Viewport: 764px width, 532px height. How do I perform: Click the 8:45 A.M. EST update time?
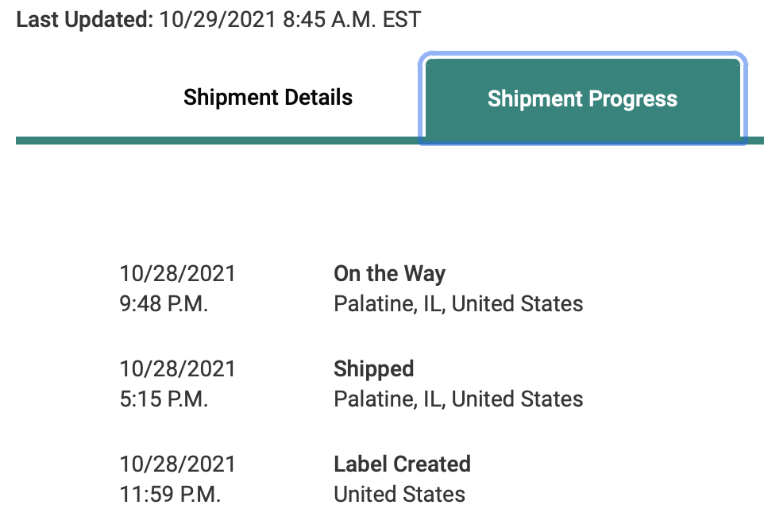tap(352, 20)
